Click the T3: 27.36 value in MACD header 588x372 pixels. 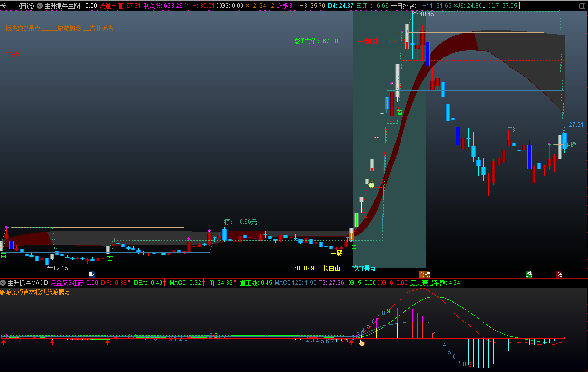point(331,282)
